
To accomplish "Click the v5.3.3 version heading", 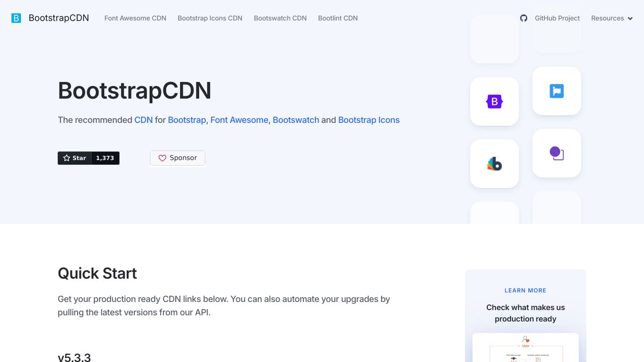I will (74, 357).
